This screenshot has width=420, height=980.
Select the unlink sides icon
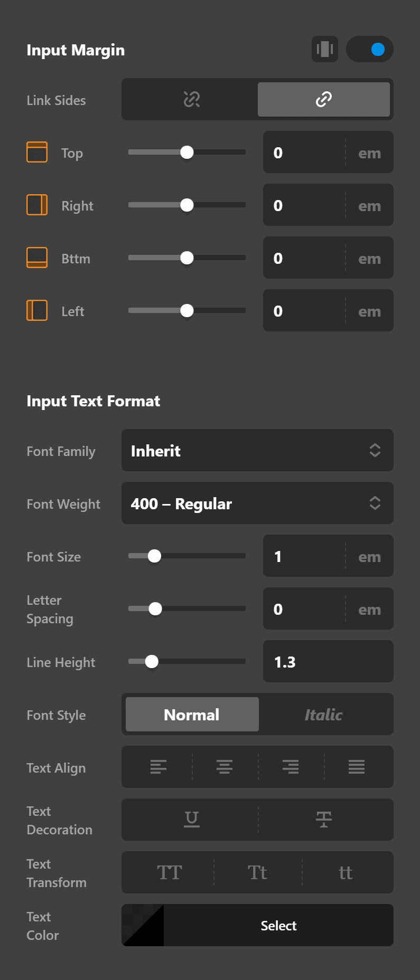[190, 99]
